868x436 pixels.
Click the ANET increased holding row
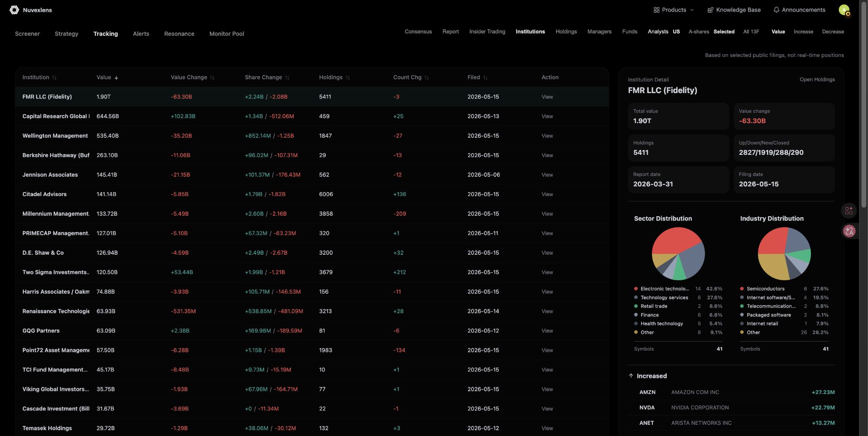point(732,423)
